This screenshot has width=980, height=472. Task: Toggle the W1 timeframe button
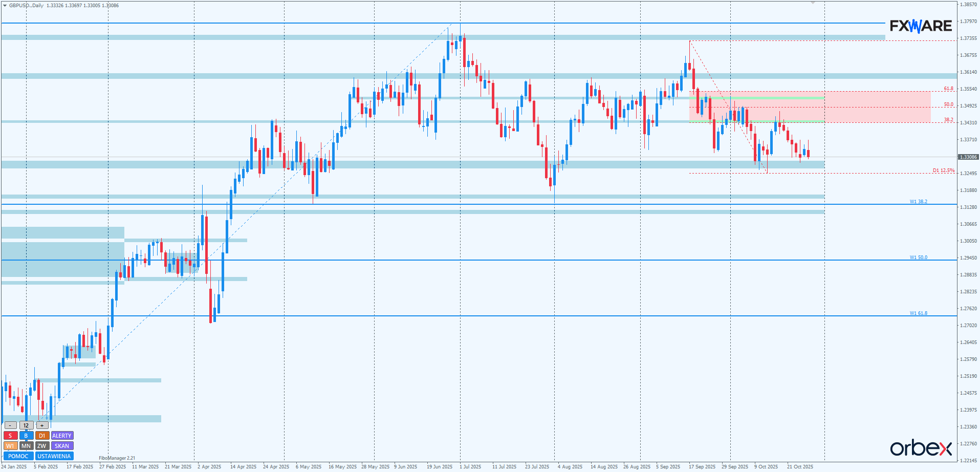tap(10, 446)
